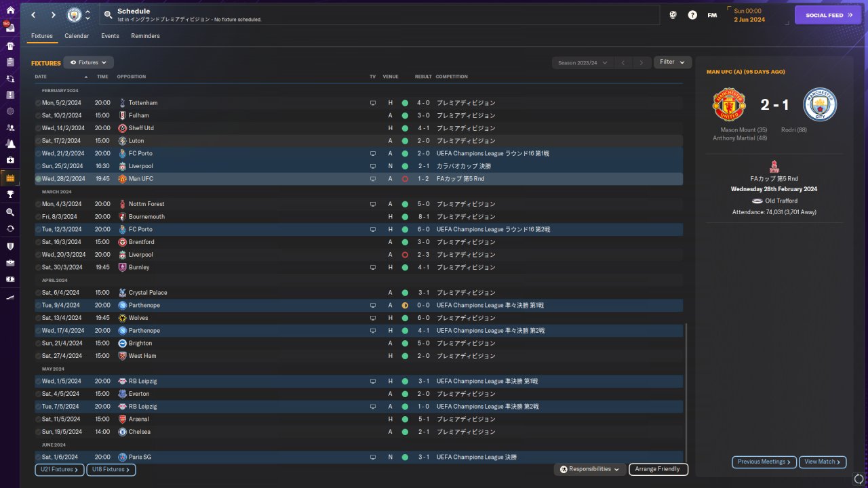Open the FM menu icon

[712, 15]
